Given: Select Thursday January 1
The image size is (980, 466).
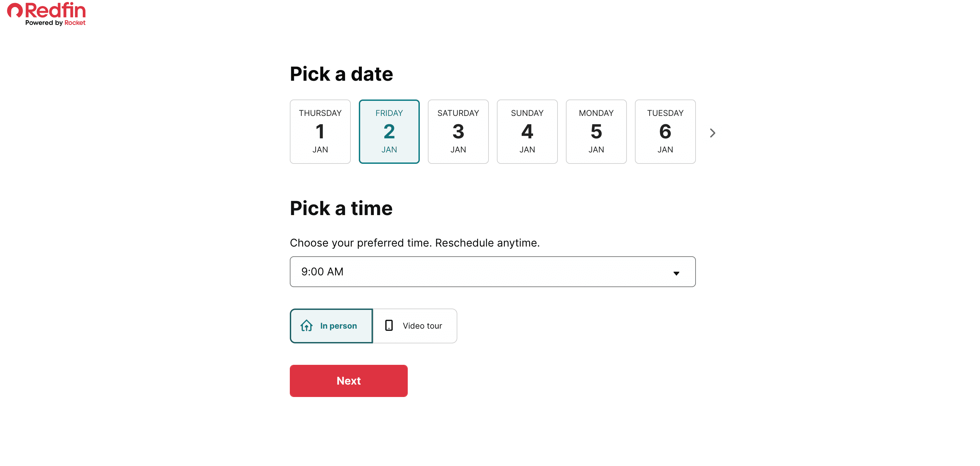Looking at the screenshot, I should pyautogui.click(x=320, y=132).
